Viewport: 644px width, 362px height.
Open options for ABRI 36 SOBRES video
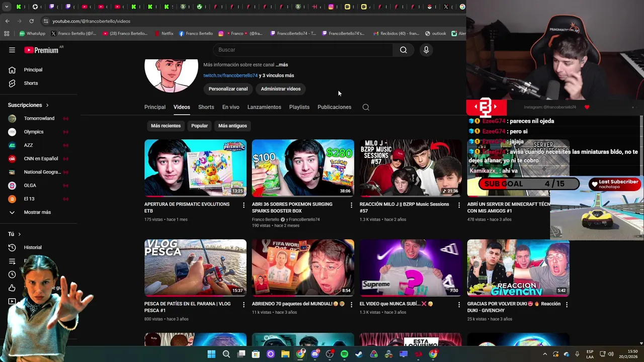tap(351, 205)
